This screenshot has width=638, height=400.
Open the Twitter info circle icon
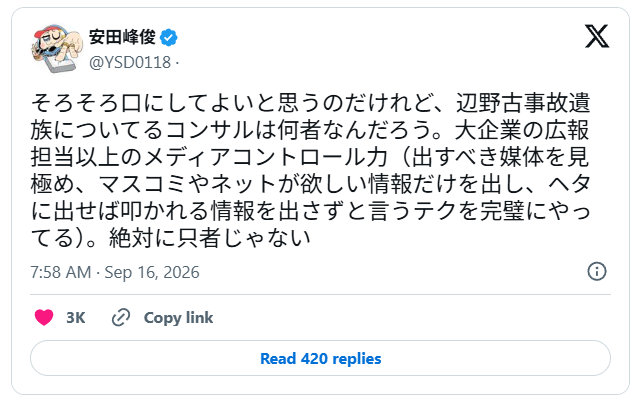click(x=596, y=271)
